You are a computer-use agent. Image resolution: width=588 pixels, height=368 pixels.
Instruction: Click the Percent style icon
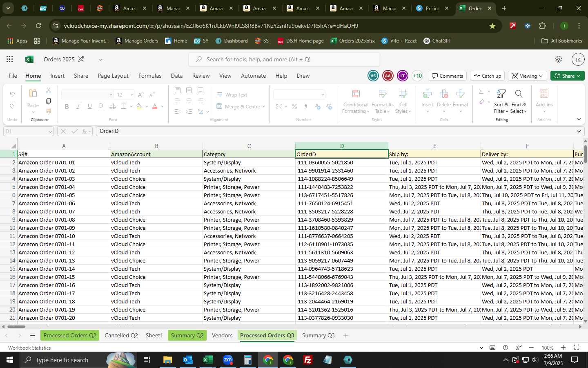tap(294, 106)
